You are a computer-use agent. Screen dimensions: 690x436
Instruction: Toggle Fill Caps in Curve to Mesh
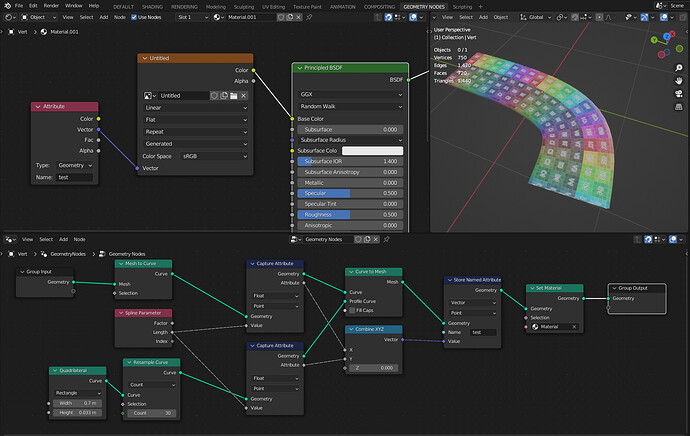[x=352, y=310]
